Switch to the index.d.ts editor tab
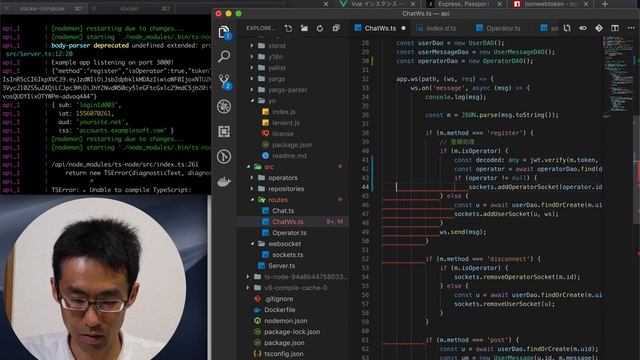 pyautogui.click(x=441, y=28)
